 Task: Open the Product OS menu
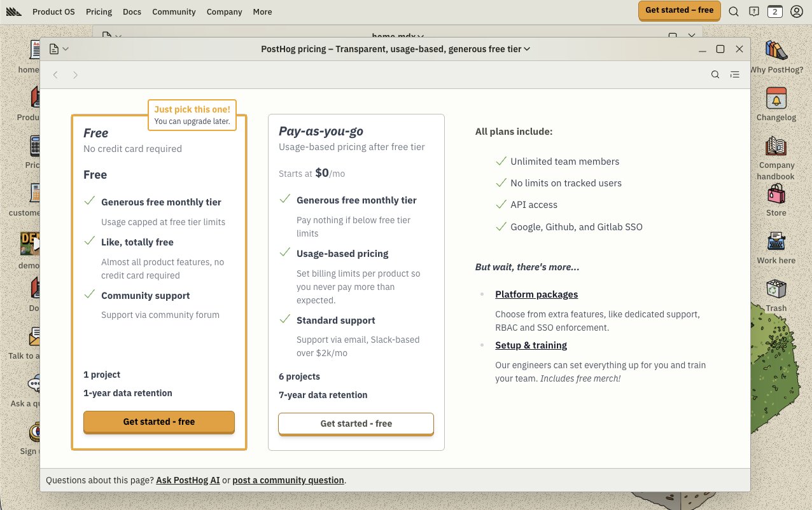coord(53,11)
